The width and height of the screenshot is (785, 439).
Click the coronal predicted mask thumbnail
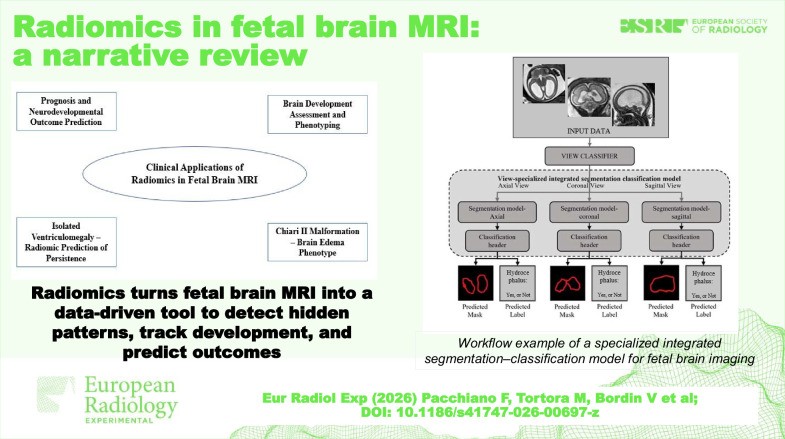click(567, 283)
